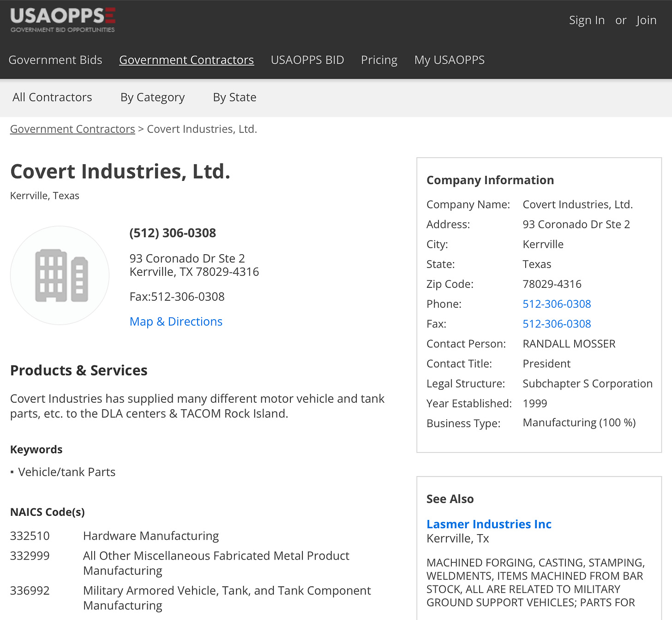The height and width of the screenshot is (620, 672).
Task: Click contact person RANDALL MOSSER
Action: (x=569, y=344)
